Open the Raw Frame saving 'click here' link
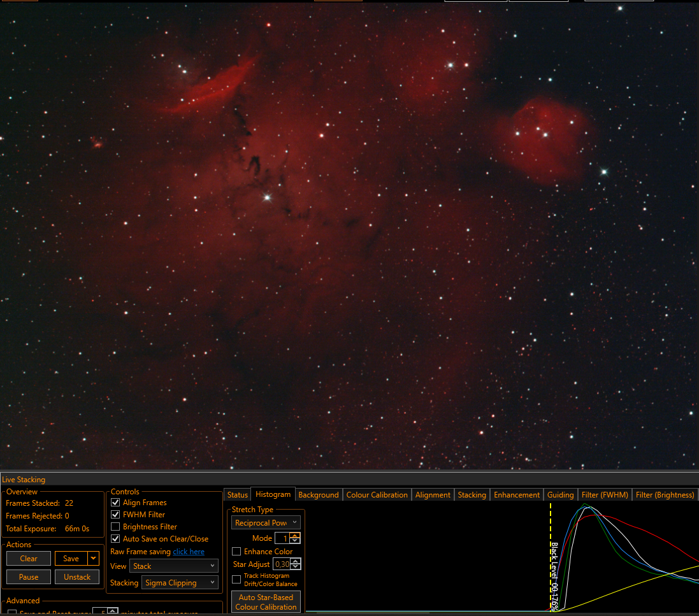Image resolution: width=699 pixels, height=616 pixels. click(x=189, y=552)
